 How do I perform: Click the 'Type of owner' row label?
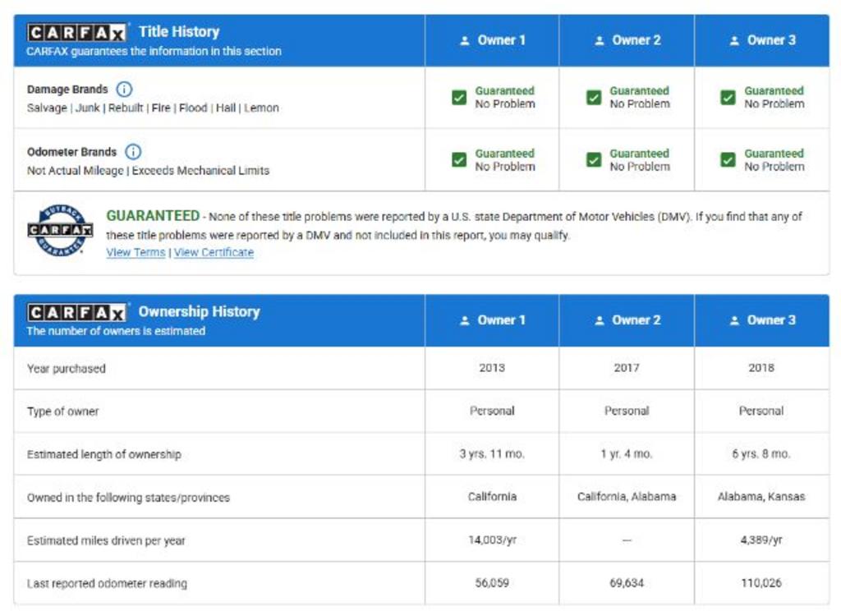coord(62,411)
